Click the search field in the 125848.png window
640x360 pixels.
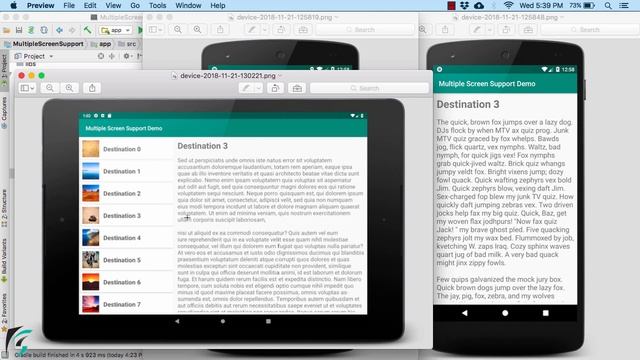pos(589,30)
